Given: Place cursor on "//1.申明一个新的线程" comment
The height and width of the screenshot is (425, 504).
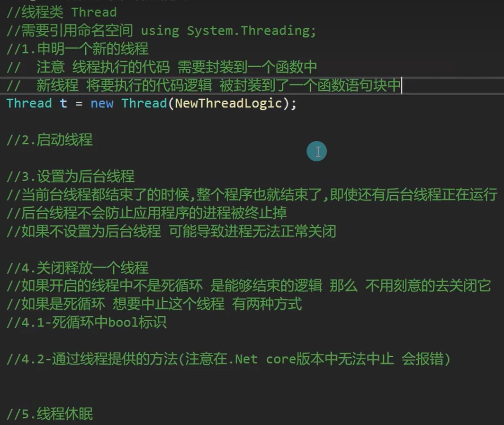Looking at the screenshot, I should (x=78, y=49).
